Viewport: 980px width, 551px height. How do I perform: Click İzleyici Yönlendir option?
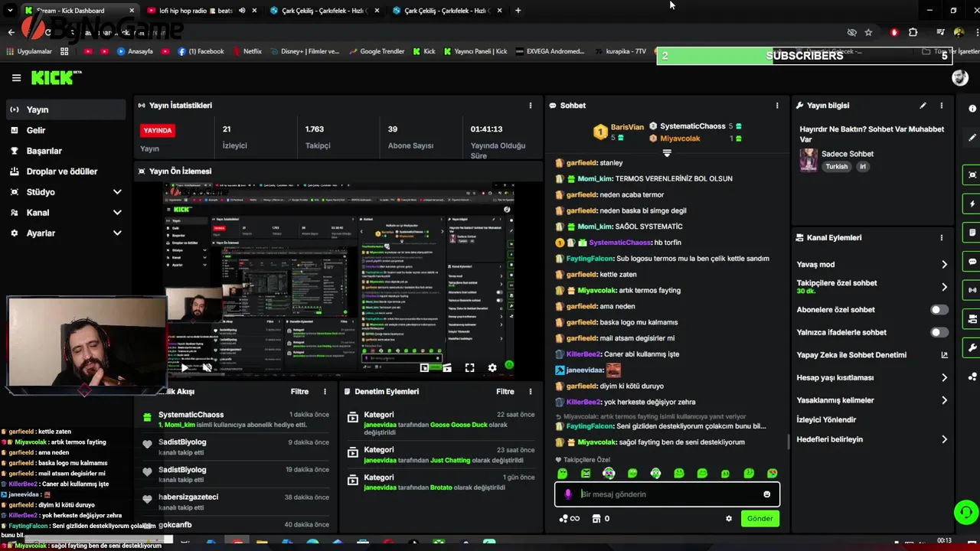point(826,420)
